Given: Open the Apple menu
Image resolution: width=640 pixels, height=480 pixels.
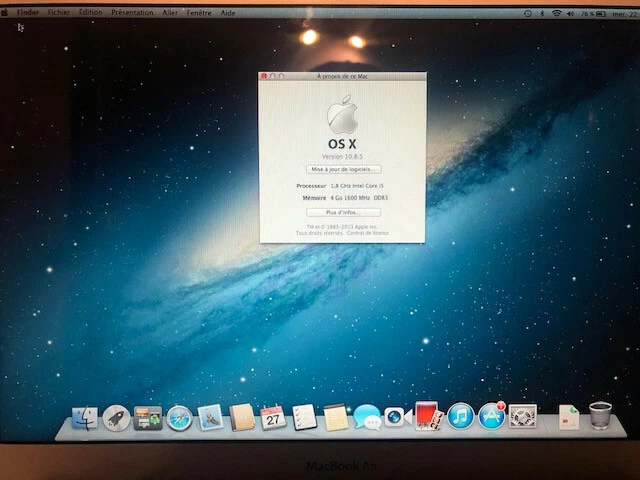Looking at the screenshot, I should (5, 13).
